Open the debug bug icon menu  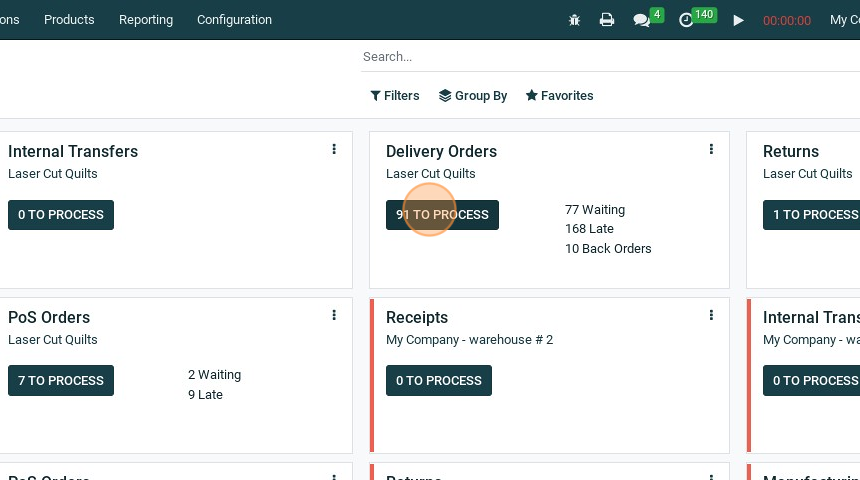click(x=574, y=20)
